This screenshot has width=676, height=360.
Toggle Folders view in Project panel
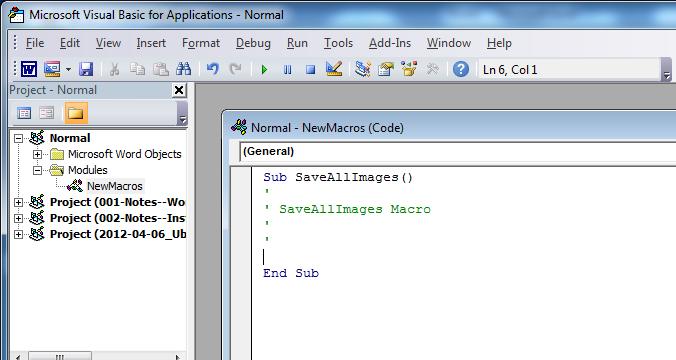tap(76, 113)
